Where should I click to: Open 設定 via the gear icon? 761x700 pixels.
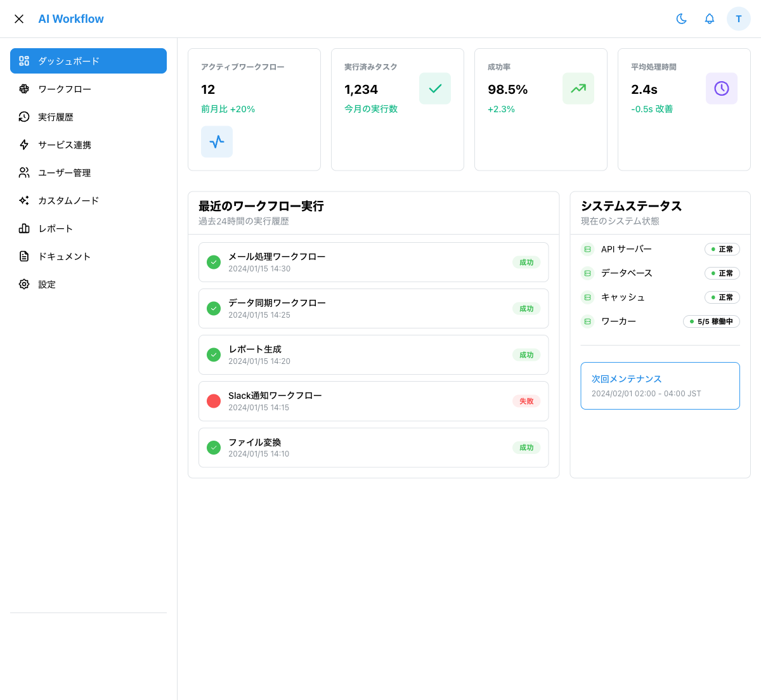pos(24,284)
